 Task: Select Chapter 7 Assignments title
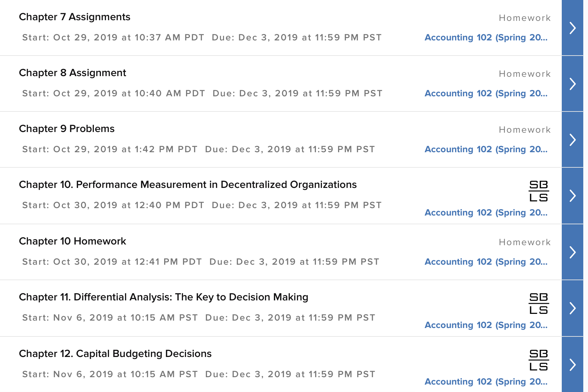click(75, 17)
